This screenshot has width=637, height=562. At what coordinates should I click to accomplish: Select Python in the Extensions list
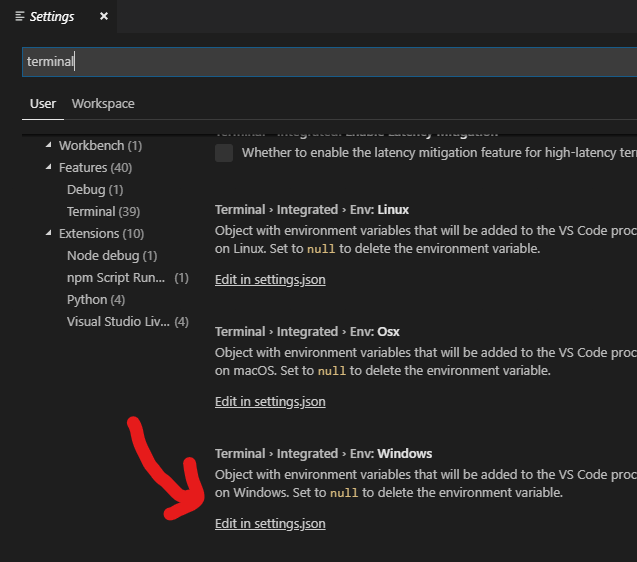pyautogui.click(x=96, y=300)
